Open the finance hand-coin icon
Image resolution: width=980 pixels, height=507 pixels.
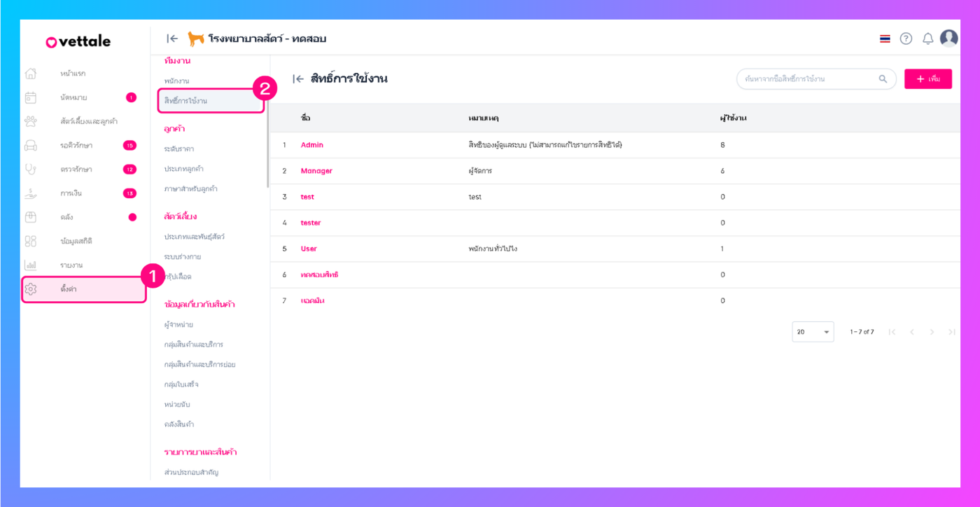click(x=31, y=193)
